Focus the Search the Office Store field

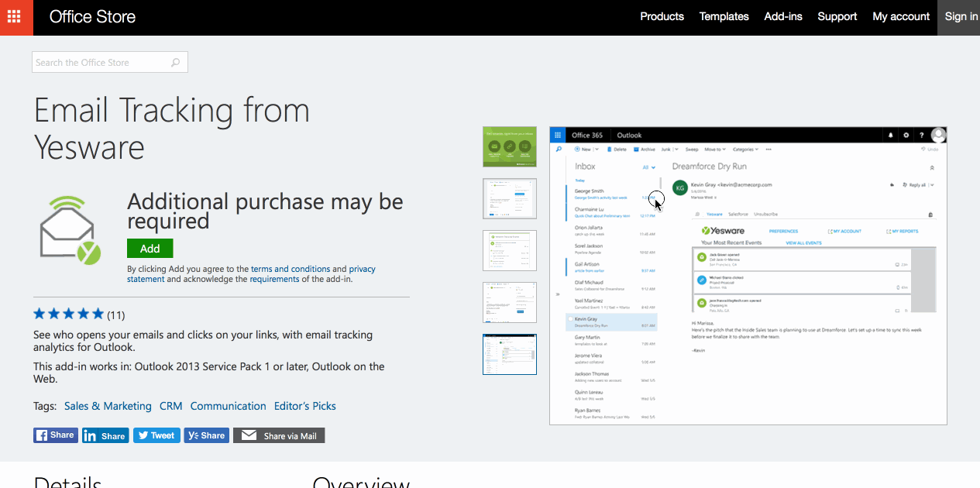pyautogui.click(x=110, y=63)
